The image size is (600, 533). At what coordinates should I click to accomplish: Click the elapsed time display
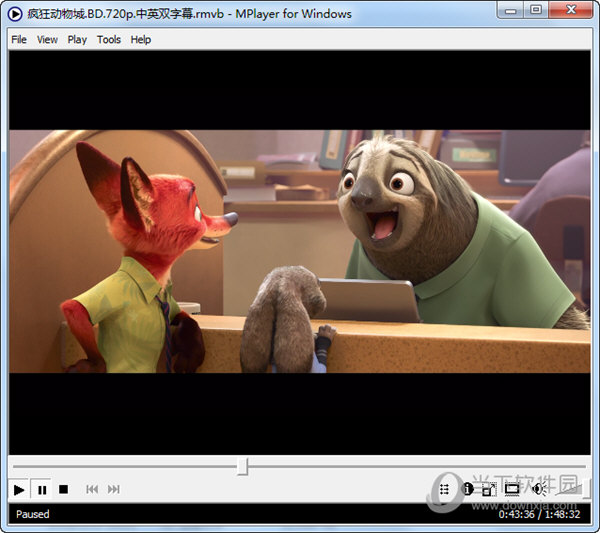(x=516, y=514)
